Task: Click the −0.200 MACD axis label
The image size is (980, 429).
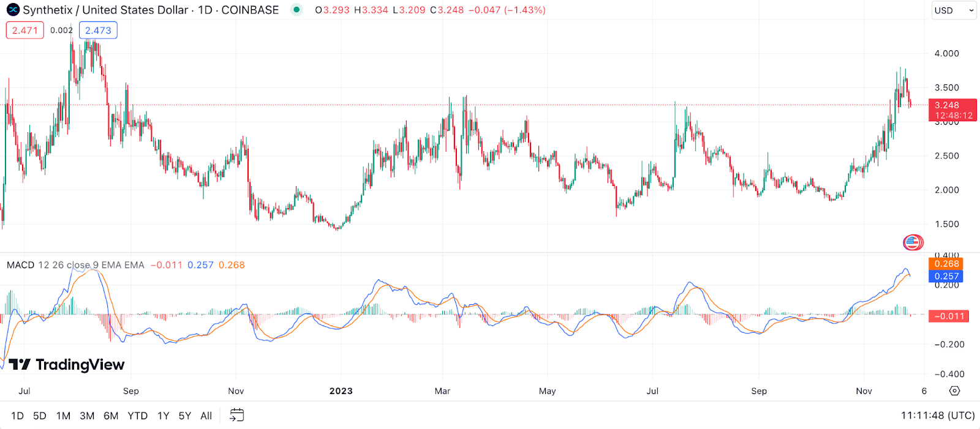Action: 949,345
